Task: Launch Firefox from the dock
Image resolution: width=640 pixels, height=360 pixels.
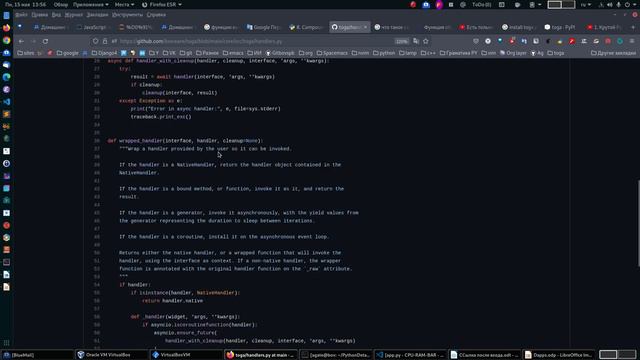Action: click(7, 28)
